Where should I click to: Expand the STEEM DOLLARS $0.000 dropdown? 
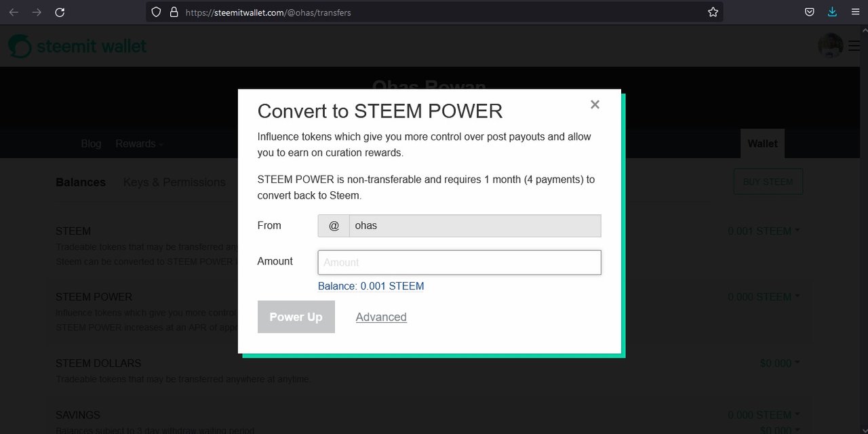coord(780,363)
